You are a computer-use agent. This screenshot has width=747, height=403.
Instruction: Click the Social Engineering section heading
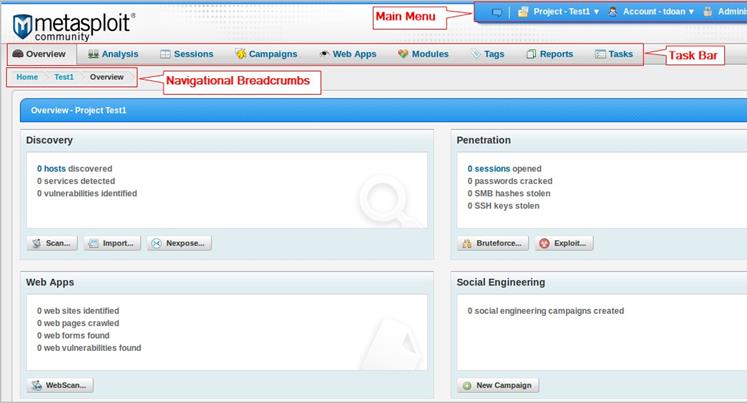(501, 282)
